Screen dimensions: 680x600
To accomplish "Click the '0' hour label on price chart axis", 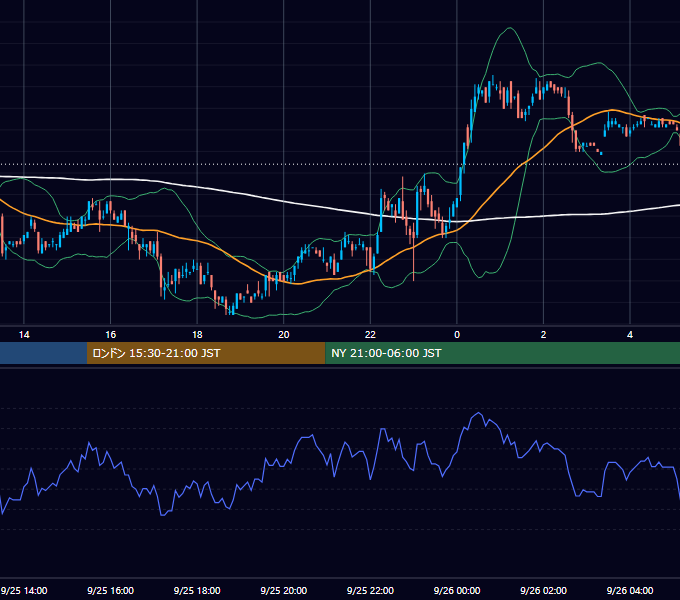I will 457,335.
